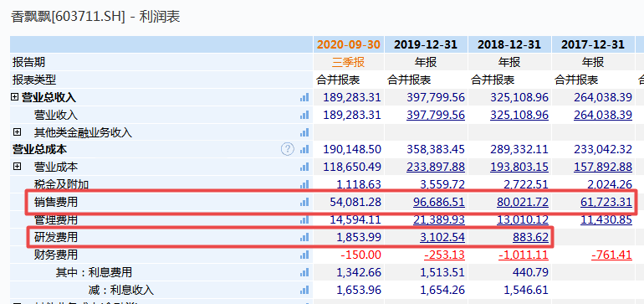Select the 财务费用 row label

coord(56,255)
